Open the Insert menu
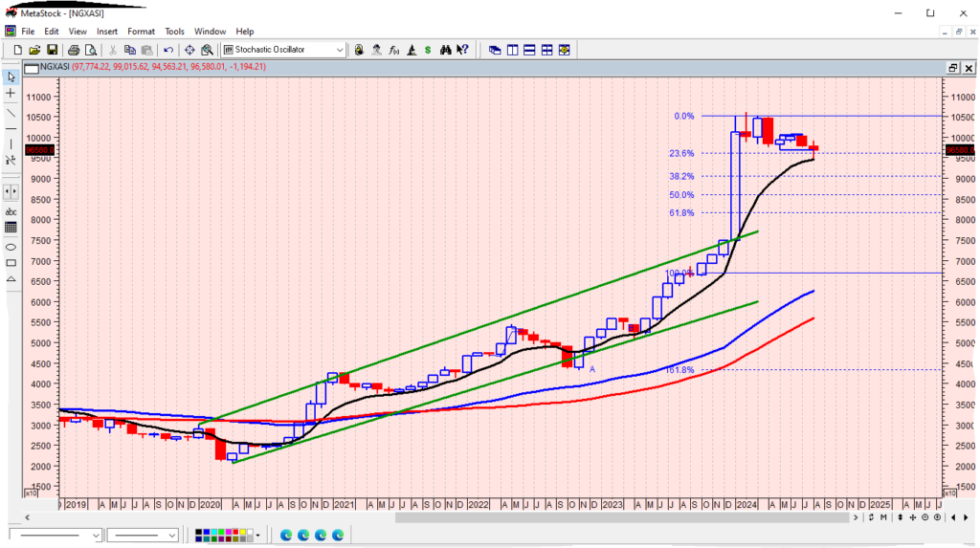The height and width of the screenshot is (548, 980). click(107, 32)
